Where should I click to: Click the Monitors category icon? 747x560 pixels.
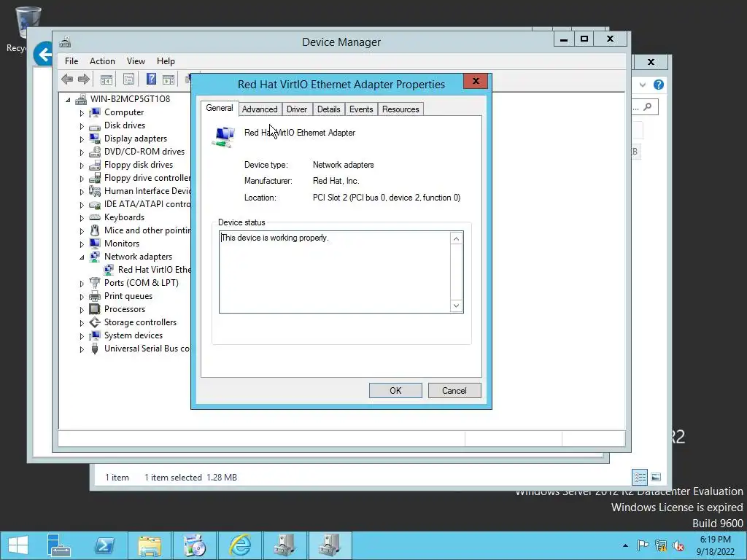[95, 244]
